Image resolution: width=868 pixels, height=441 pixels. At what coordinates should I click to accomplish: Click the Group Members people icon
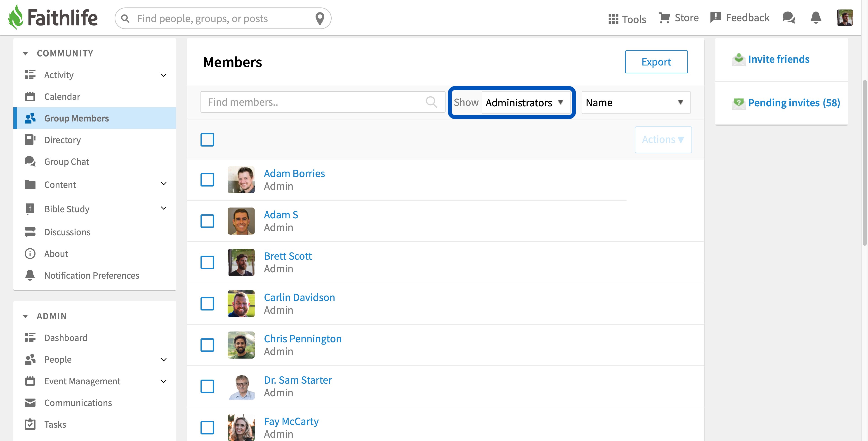(x=30, y=118)
